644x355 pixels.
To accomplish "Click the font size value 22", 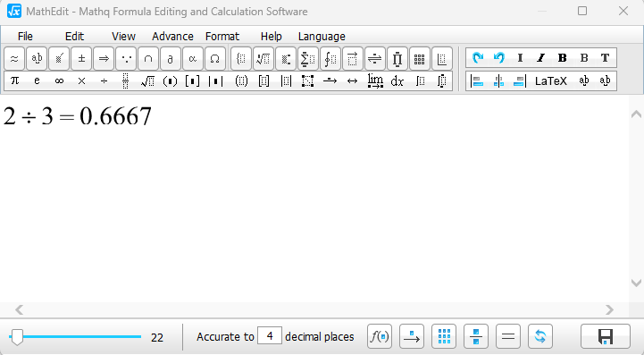I will tap(157, 338).
